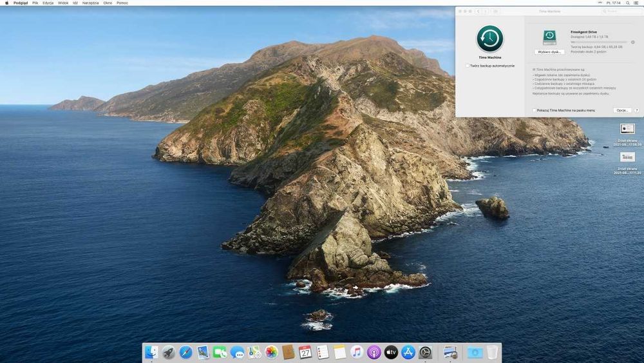Open the Trash in the Dock
Screen dimensions: 644x363
(x=492, y=352)
